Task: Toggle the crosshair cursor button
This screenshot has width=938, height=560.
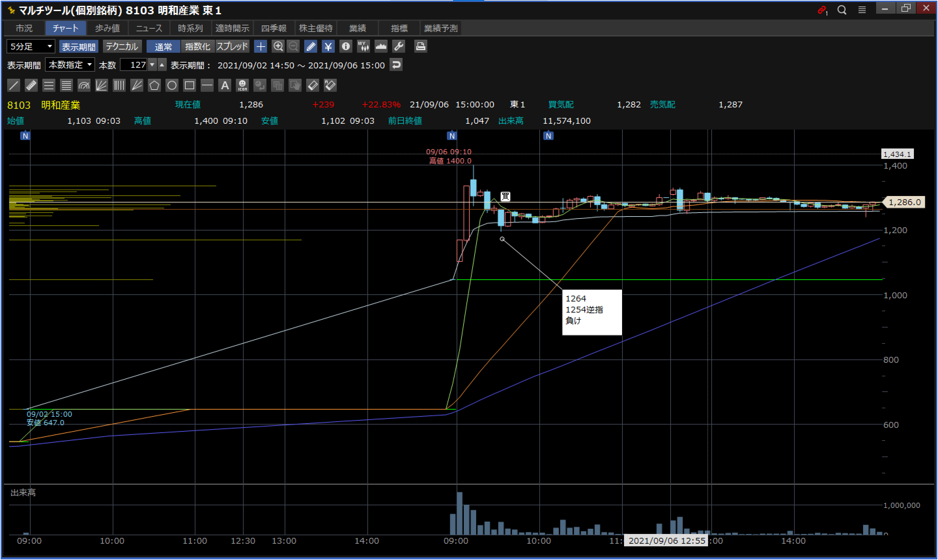Action: 261,47
